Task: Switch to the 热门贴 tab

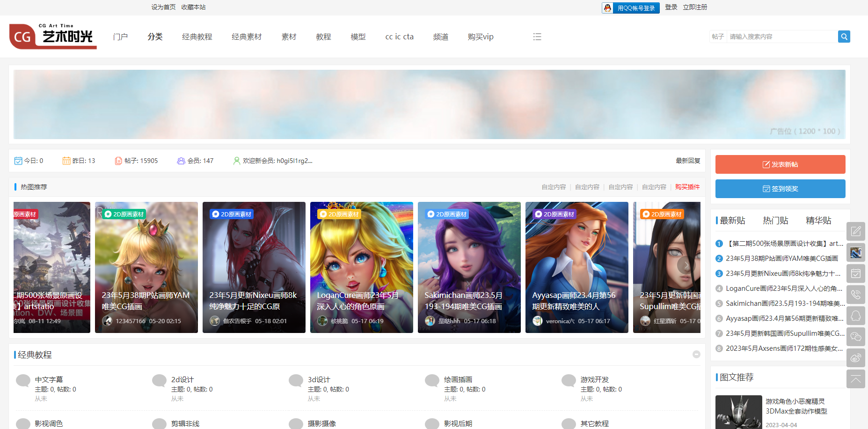Action: [775, 221]
